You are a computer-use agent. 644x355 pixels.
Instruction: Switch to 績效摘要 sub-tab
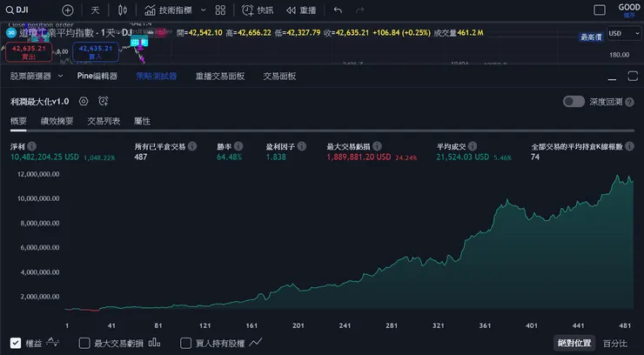pos(57,121)
